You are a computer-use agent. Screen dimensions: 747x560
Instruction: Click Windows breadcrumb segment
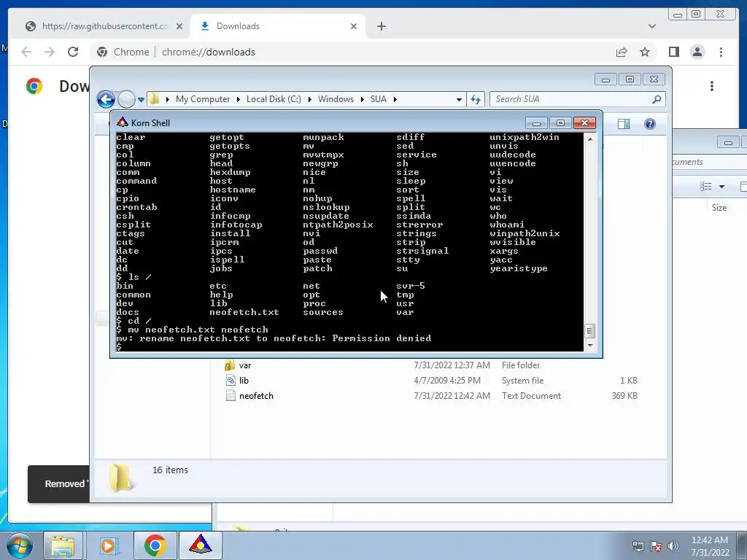pos(336,99)
